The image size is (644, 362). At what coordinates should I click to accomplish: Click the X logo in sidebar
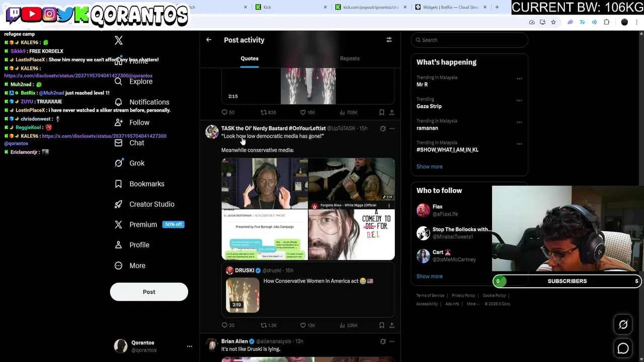coord(119,40)
